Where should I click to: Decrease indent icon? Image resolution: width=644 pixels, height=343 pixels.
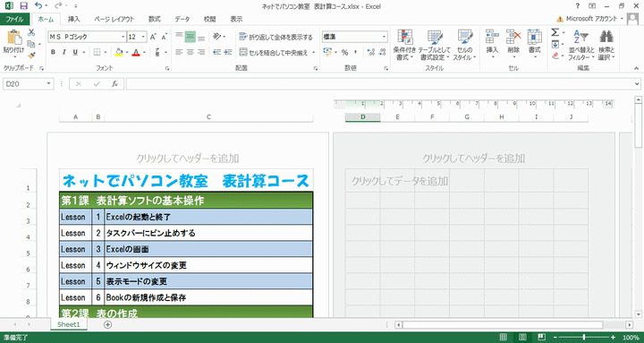(216, 52)
